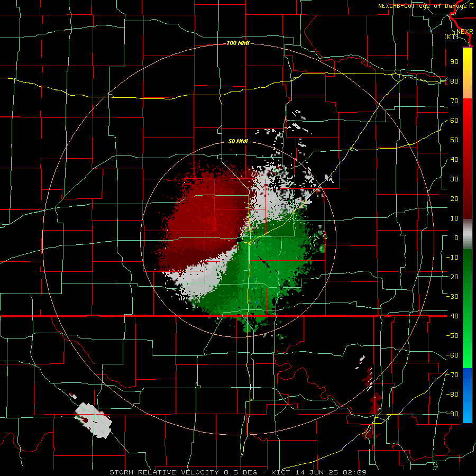476x476 pixels.
Task: Select the positive 70 scale label
Action: click(x=454, y=101)
